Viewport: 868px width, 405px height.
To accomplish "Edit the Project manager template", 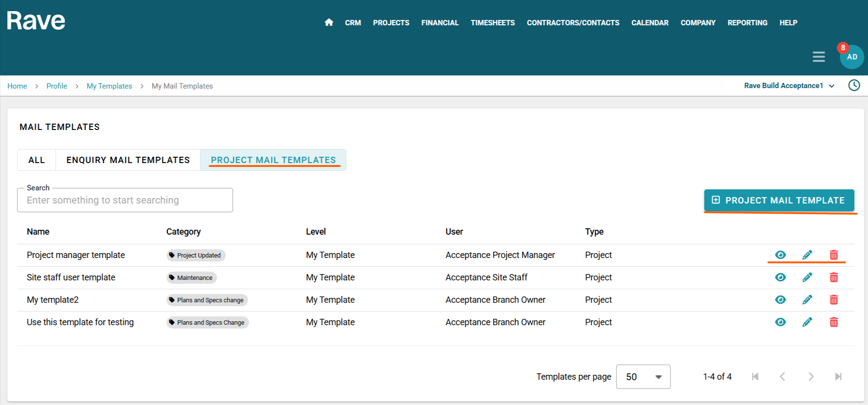I will [x=807, y=255].
